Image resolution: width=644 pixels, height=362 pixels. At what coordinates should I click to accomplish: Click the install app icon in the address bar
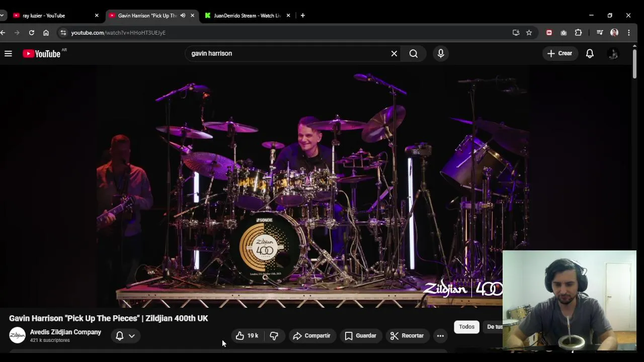[516, 33]
